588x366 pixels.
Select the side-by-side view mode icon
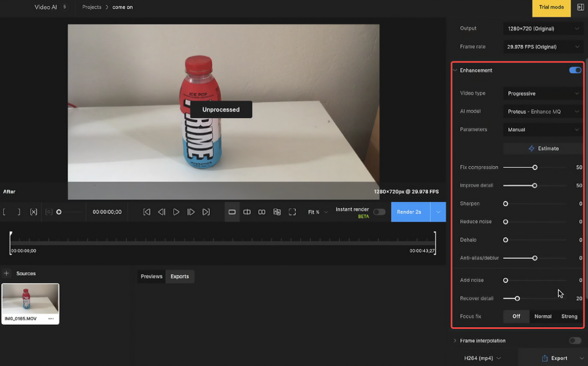[261, 212]
